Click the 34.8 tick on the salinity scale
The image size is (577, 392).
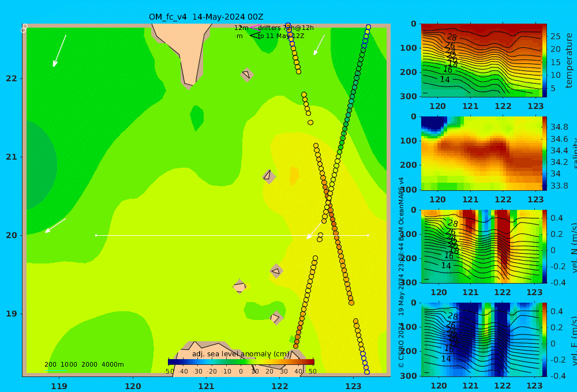click(x=559, y=127)
